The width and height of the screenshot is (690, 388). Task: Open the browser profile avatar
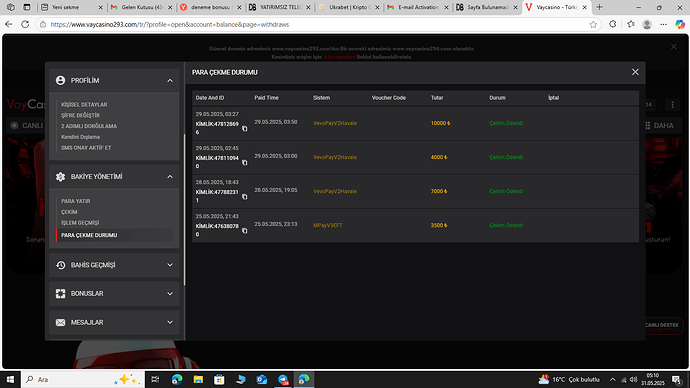pyautogui.click(x=647, y=24)
